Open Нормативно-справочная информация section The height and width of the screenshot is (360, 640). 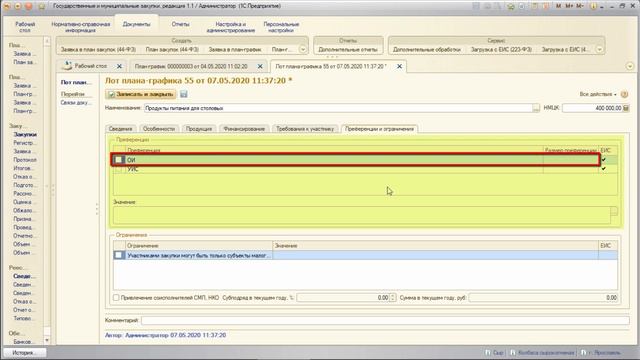coord(80,27)
